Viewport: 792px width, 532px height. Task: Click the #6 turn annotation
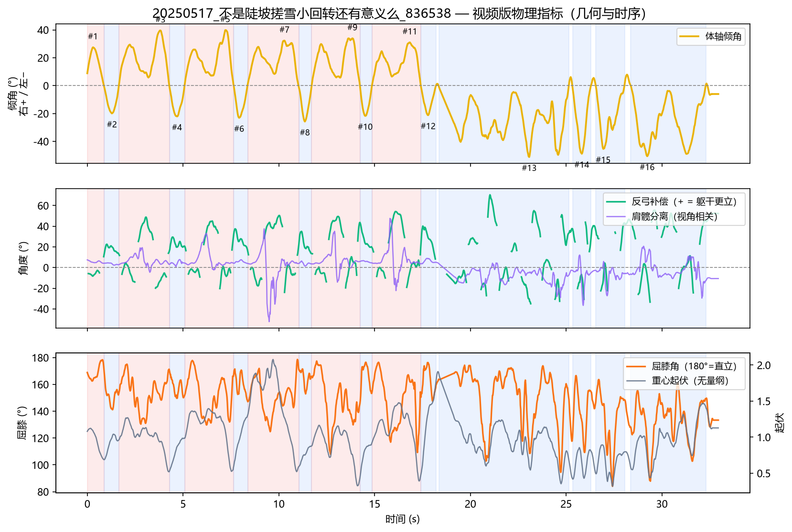click(x=239, y=129)
